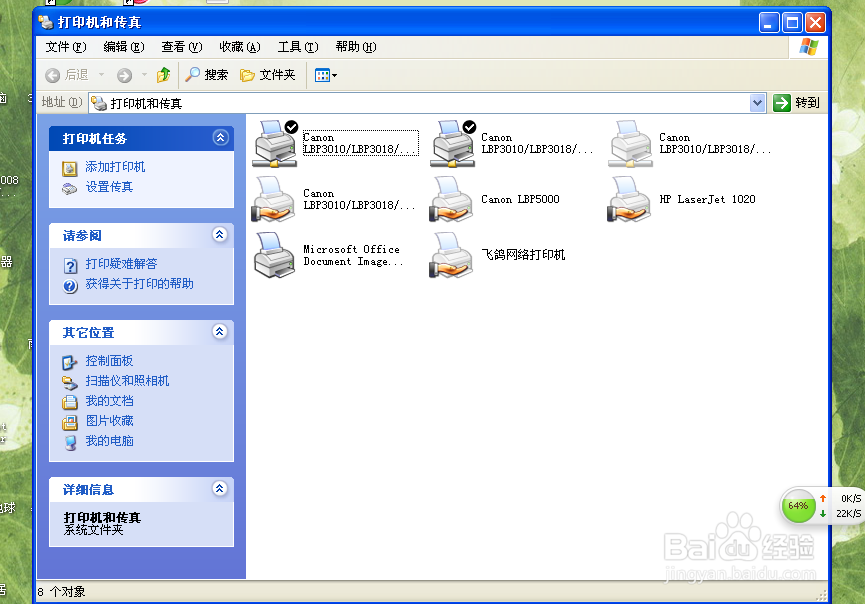Click the 转到 go button
The width and height of the screenshot is (865, 604).
coord(797,103)
